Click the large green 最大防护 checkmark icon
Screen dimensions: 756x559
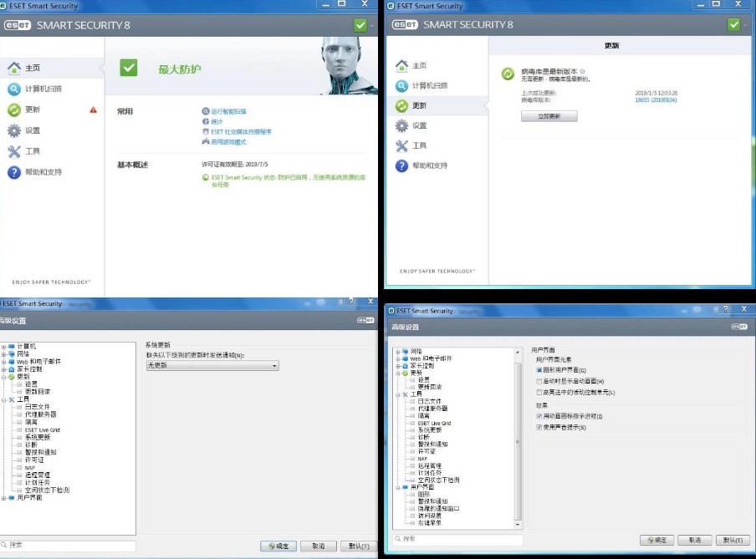pos(129,68)
